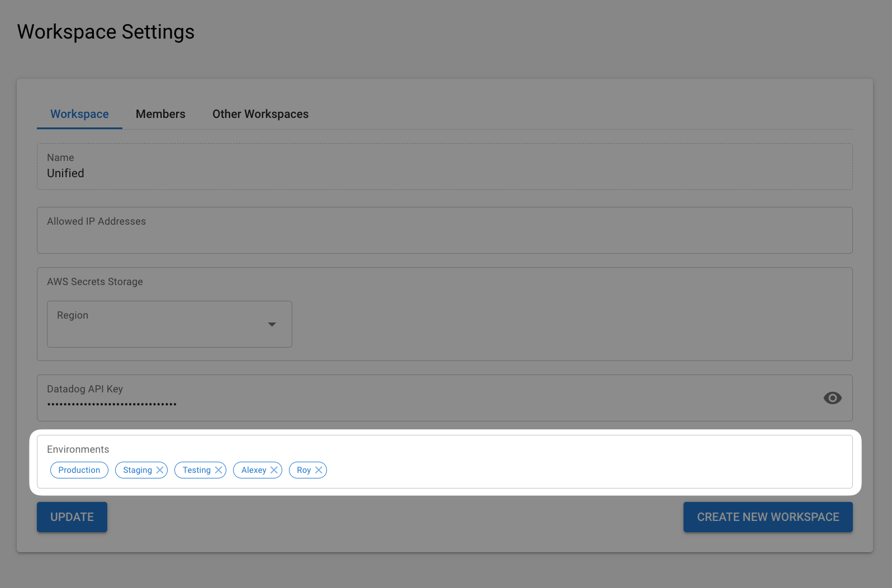Open the AWS Region dropdown
The height and width of the screenshot is (588, 892).
(169, 324)
